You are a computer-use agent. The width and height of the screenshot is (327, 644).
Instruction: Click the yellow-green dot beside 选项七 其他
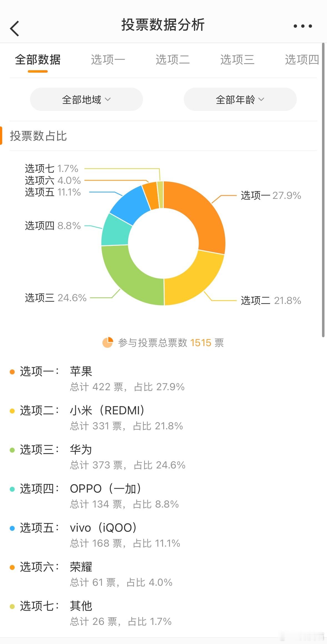[x=12, y=606]
